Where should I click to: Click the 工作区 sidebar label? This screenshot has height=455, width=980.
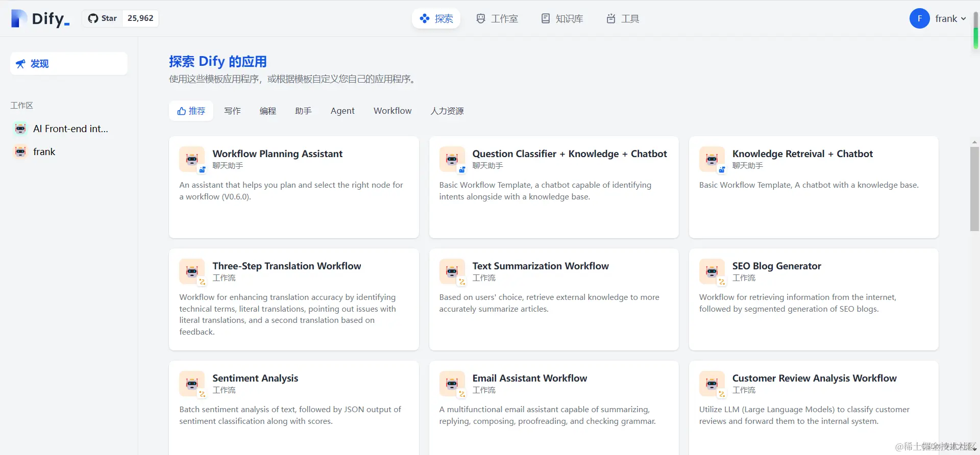pos(21,105)
